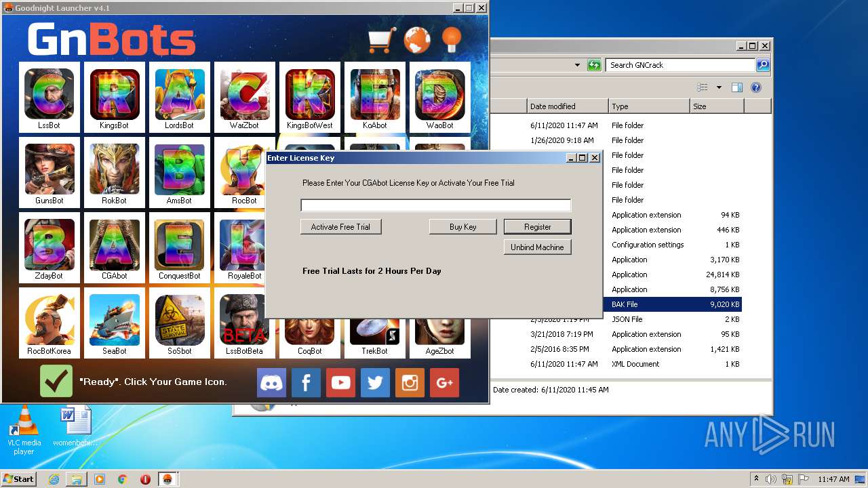
Task: Open the RocBotKorea icon
Action: (x=49, y=323)
